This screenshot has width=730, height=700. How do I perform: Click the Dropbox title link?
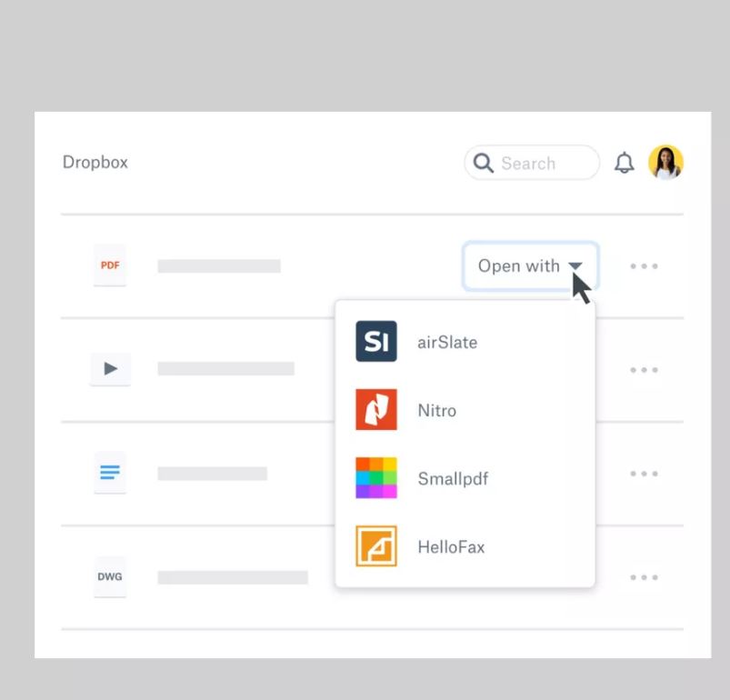[x=95, y=163]
